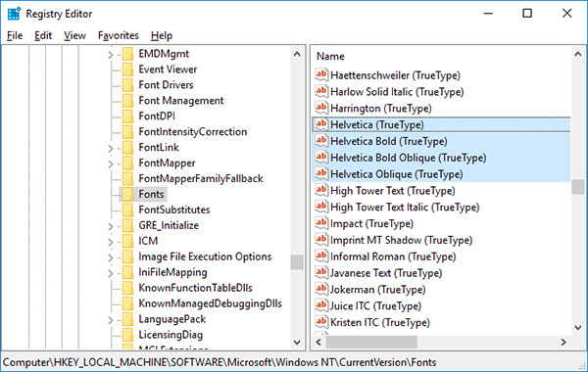Click the string value icon beside Jokerman (TrueType)

[x=321, y=289]
